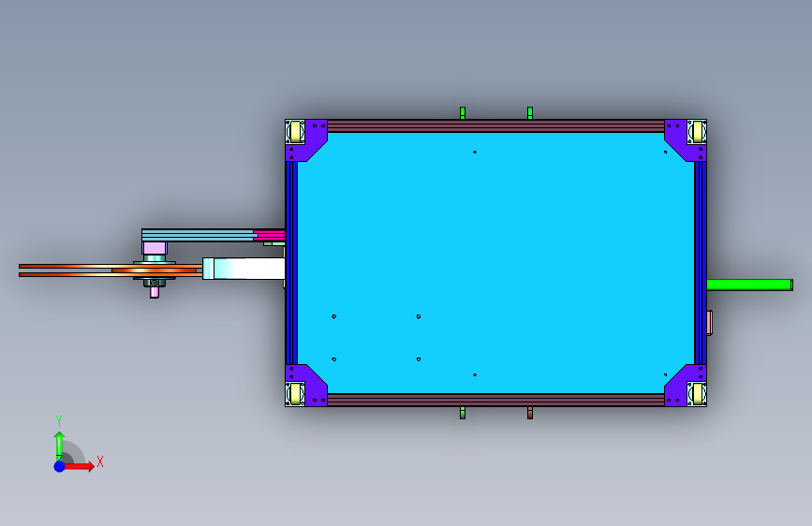The width and height of the screenshot is (812, 526).
Task: Click the green Y axis arrow of triad
Action: (59, 445)
